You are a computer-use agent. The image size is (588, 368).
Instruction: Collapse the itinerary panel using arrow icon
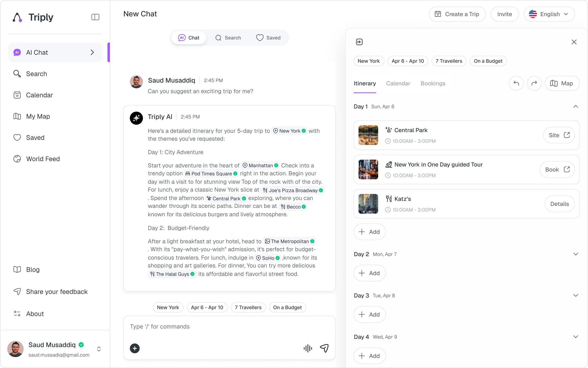(x=359, y=42)
